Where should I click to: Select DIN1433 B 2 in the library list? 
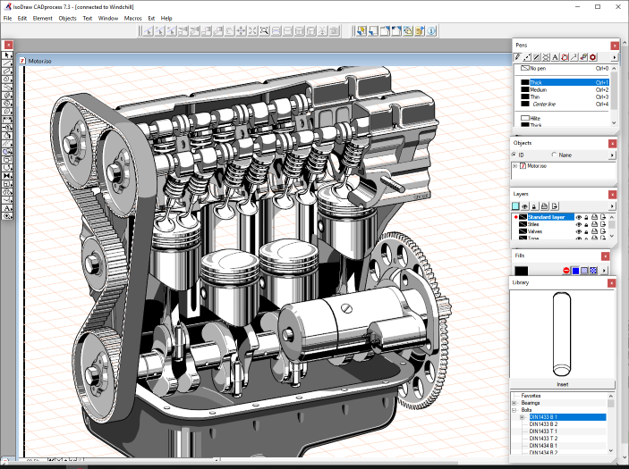[544, 424]
